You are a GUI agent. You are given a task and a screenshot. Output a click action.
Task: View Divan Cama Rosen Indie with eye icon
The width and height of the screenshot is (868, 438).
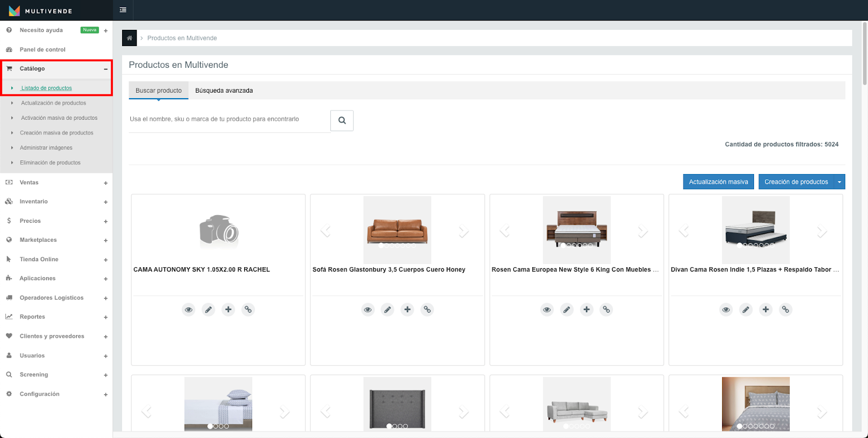point(726,310)
